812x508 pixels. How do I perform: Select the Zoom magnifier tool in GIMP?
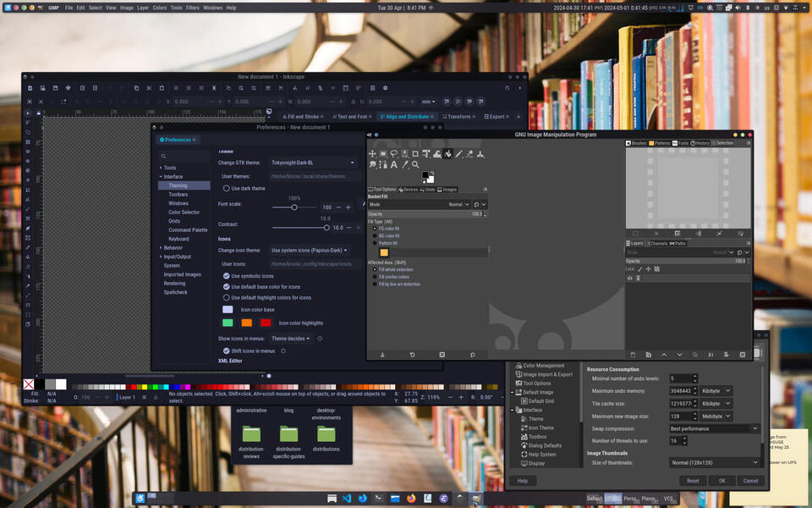(x=415, y=165)
